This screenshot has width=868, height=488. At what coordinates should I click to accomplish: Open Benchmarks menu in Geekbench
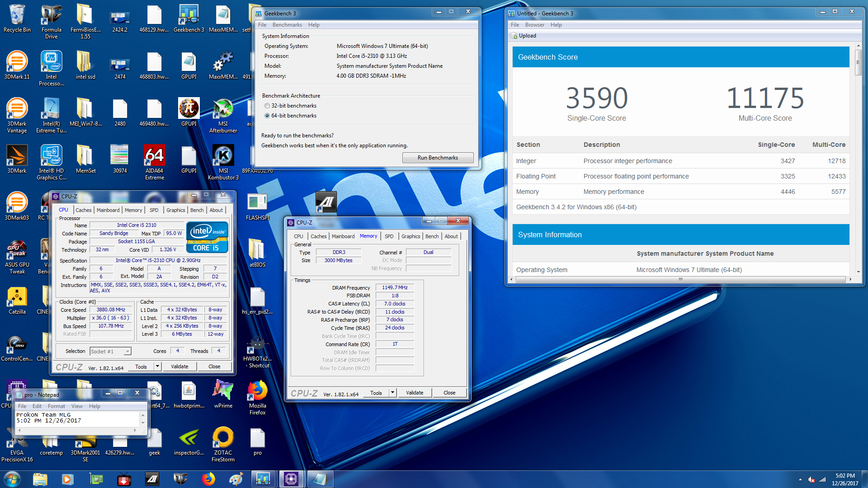(x=287, y=25)
